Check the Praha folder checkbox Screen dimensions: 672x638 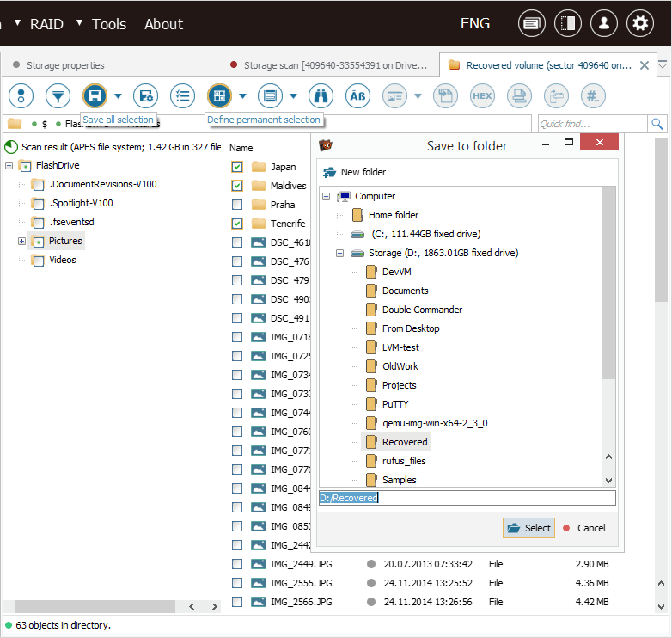237,205
